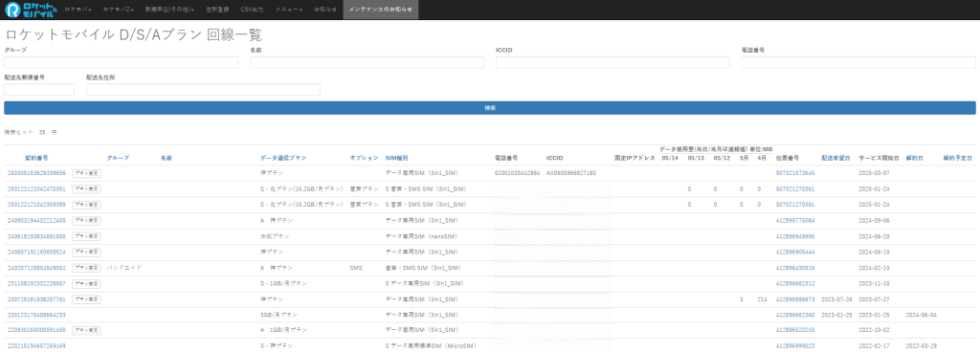Open contract 250305163629339656
This screenshot has width=980, height=352.
pos(36,173)
